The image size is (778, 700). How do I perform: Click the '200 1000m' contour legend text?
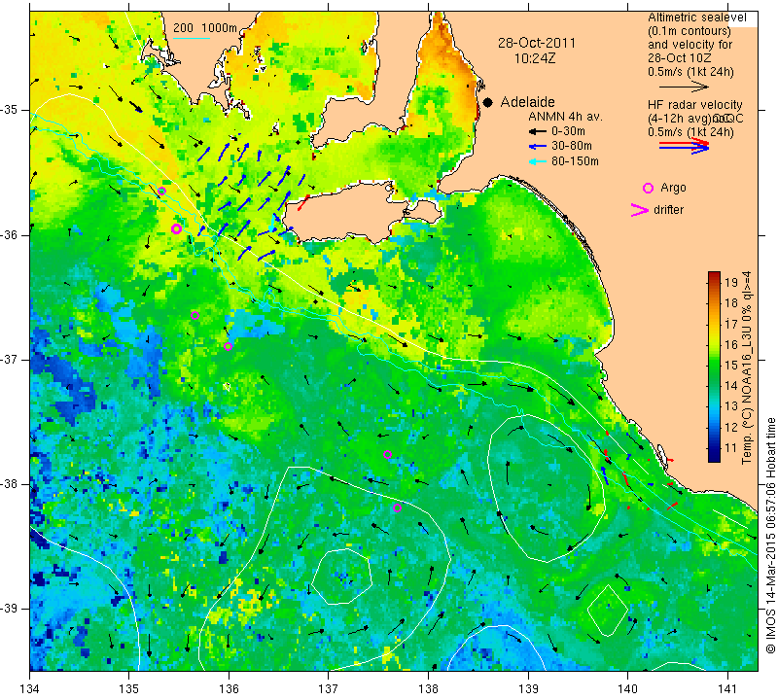pyautogui.click(x=205, y=28)
